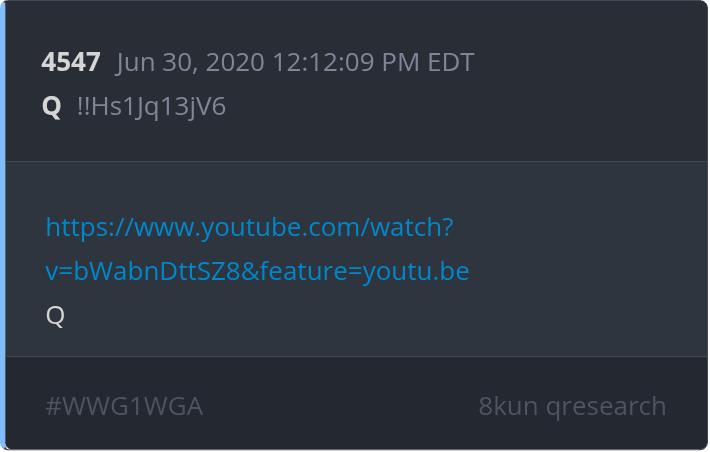The width and height of the screenshot is (710, 452).
Task: Click the bold Q author name
Action: coord(51,107)
